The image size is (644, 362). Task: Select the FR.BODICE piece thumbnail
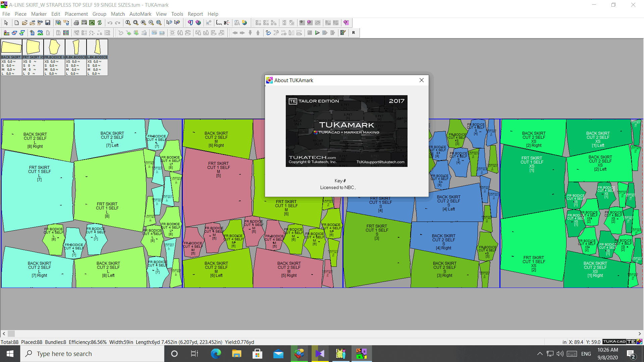54,47
